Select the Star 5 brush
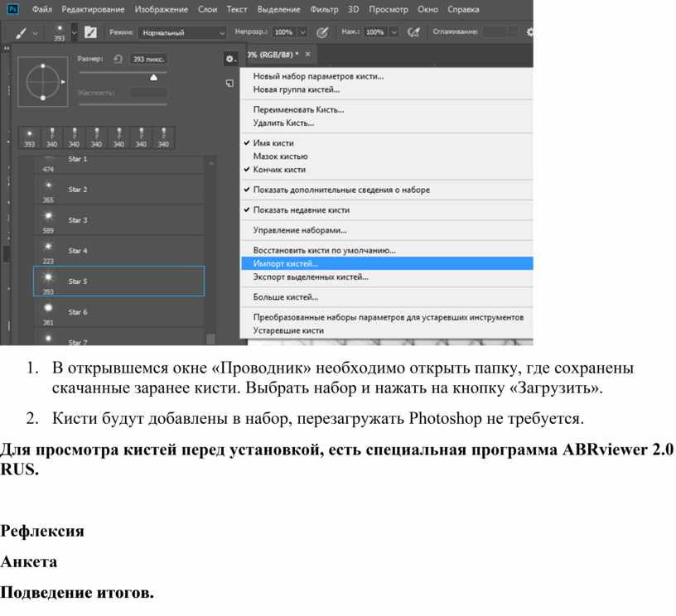The image size is (676, 616). pyautogui.click(x=119, y=282)
